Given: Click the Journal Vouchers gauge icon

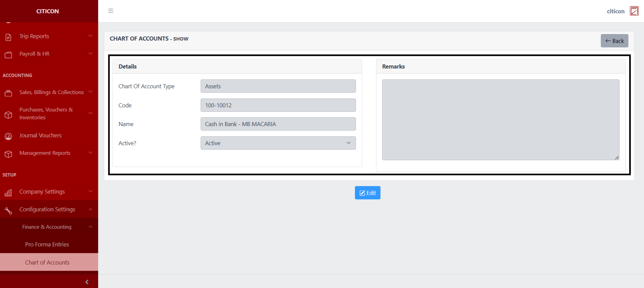Looking at the screenshot, I should pyautogui.click(x=9, y=136).
